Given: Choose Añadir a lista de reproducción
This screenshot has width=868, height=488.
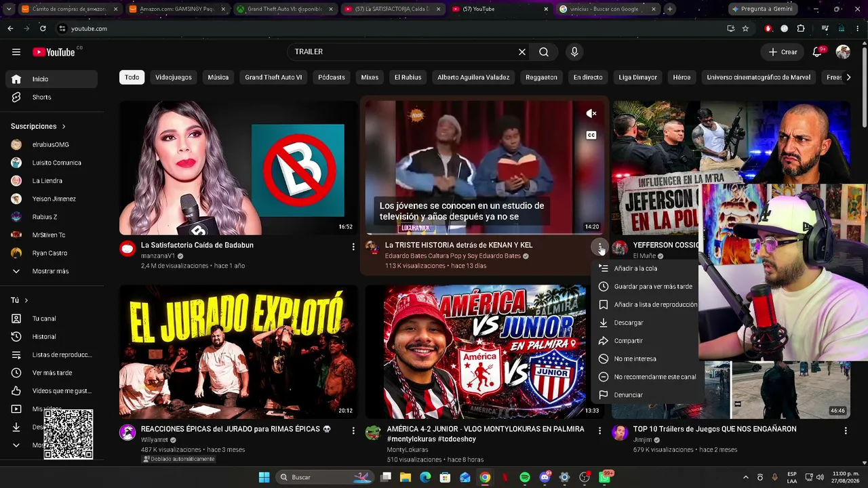Looking at the screenshot, I should [645, 305].
